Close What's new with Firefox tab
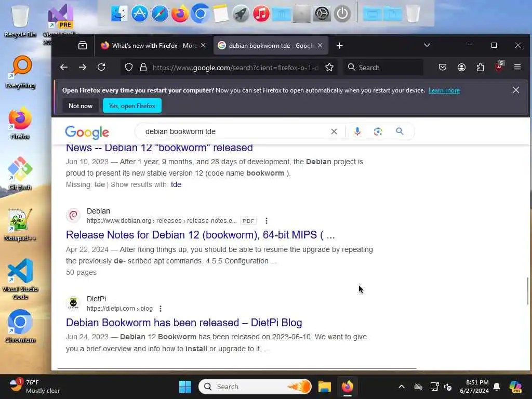 (x=203, y=46)
